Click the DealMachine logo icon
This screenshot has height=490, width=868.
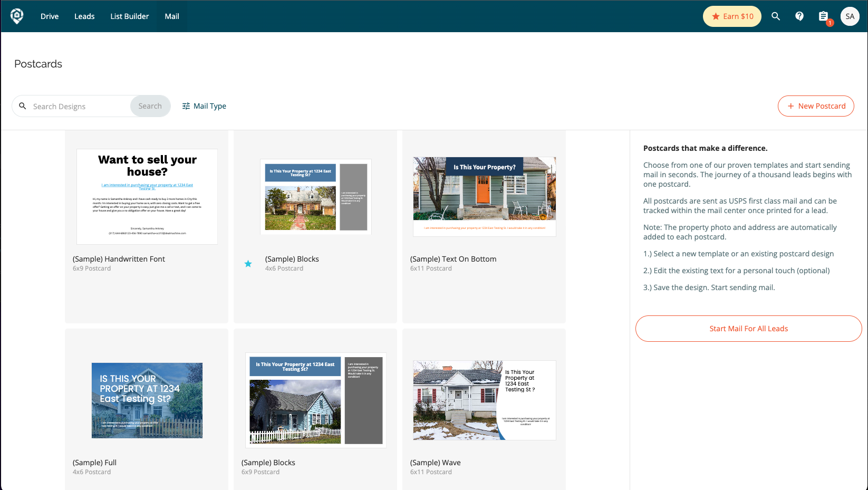click(17, 16)
